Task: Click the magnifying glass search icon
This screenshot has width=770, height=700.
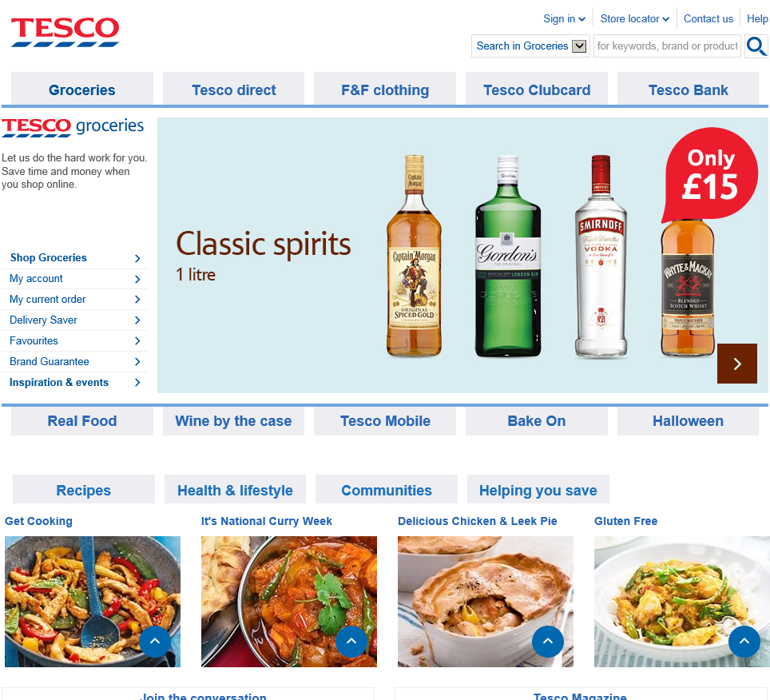Action: pyautogui.click(x=756, y=46)
